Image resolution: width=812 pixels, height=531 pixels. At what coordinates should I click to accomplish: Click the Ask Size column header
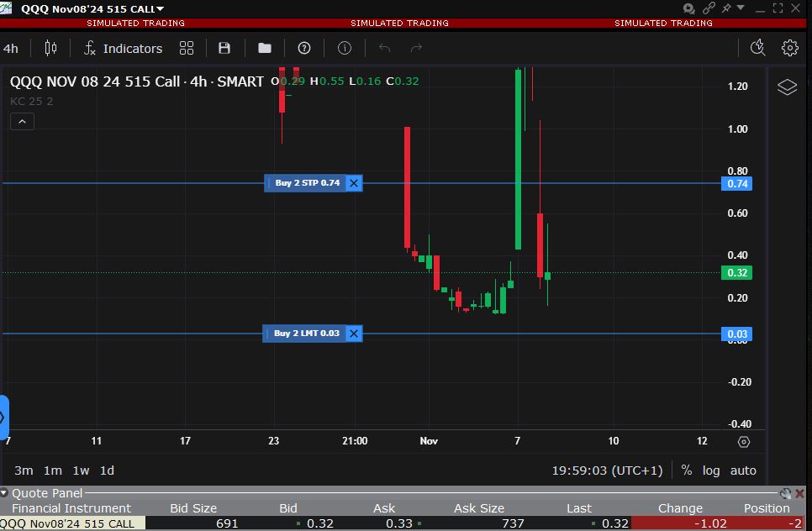[479, 508]
